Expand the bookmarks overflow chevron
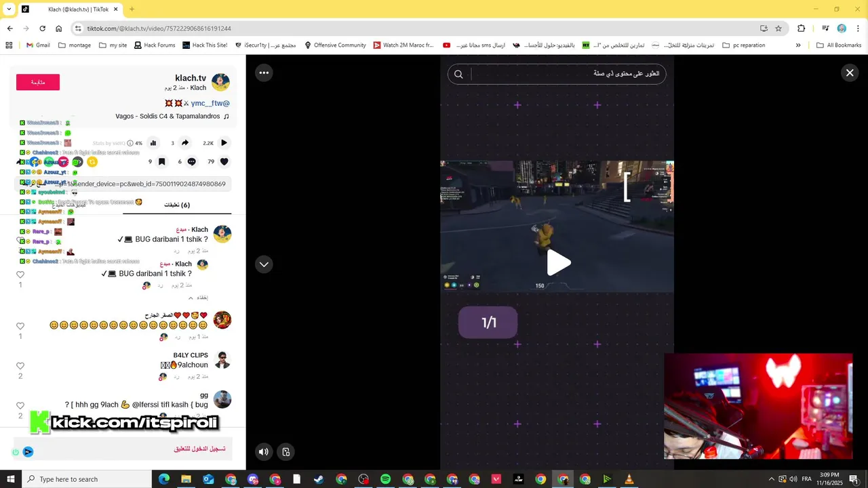The width and height of the screenshot is (868, 488). click(798, 45)
